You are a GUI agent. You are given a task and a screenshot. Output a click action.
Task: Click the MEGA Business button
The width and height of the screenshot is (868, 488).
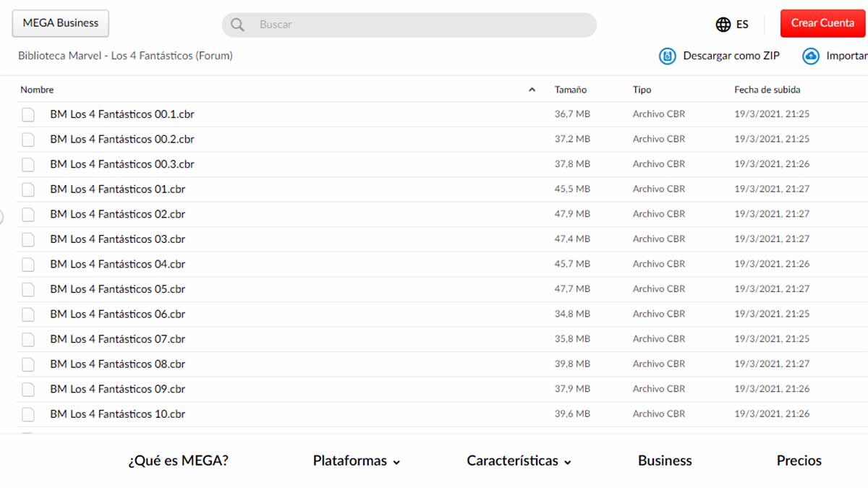tap(60, 23)
